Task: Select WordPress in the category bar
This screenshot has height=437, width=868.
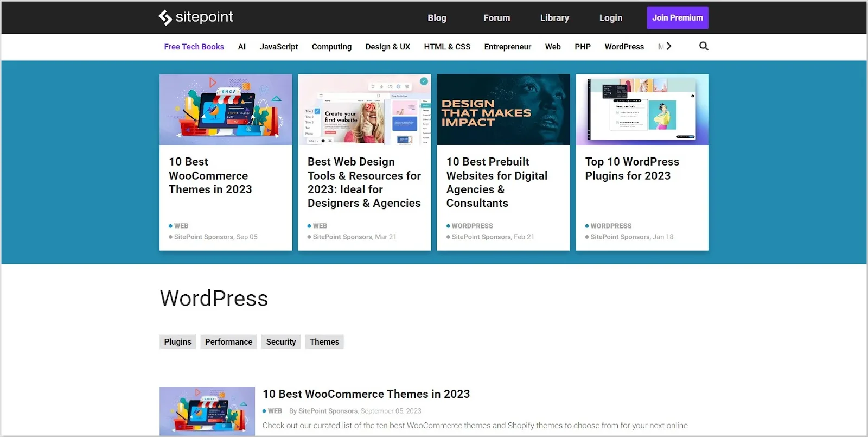Action: point(624,47)
